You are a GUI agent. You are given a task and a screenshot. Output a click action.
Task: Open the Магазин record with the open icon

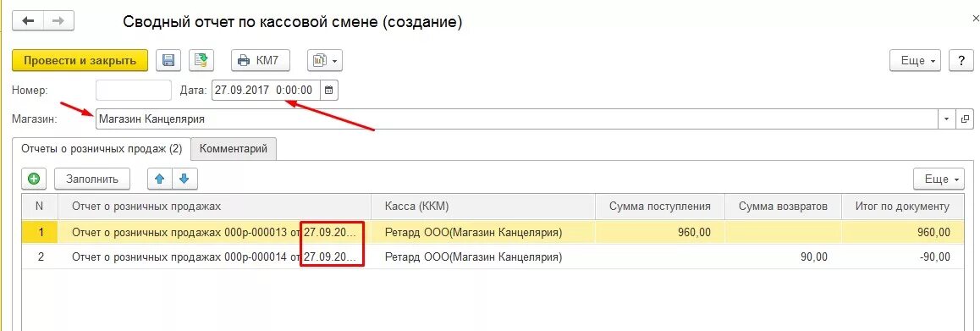(965, 119)
